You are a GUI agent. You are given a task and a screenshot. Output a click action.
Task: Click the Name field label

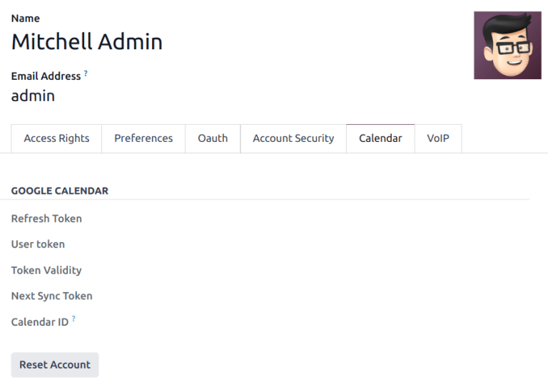[x=26, y=19]
